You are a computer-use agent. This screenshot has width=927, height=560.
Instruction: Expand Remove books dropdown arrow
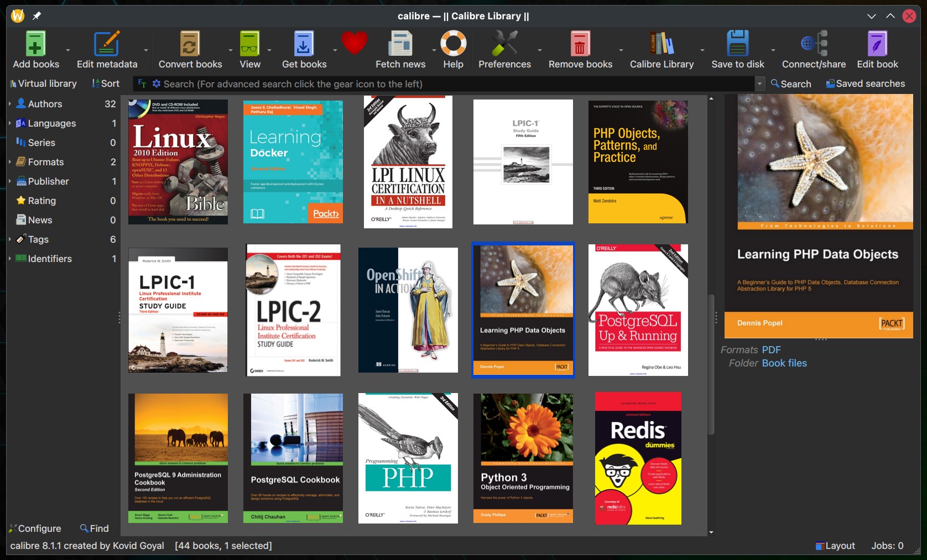click(x=621, y=50)
